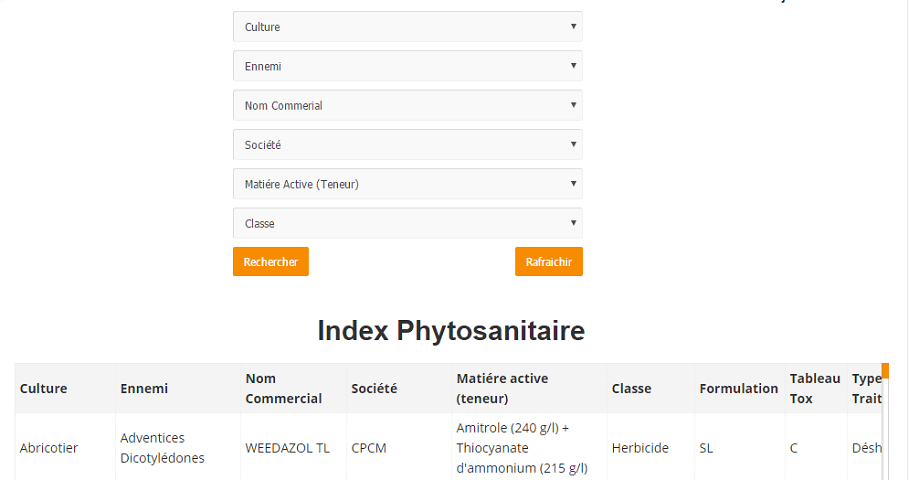
Task: Click the Tableau Tox column header
Action: point(816,388)
